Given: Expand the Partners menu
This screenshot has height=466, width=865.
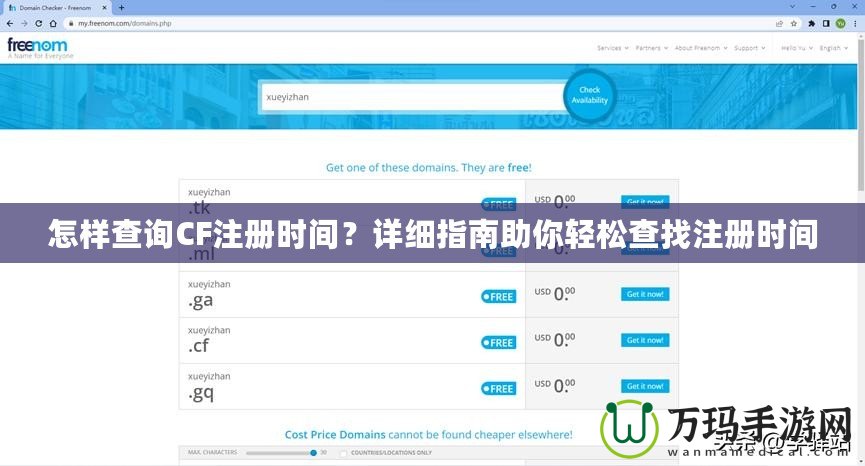Looking at the screenshot, I should point(652,48).
